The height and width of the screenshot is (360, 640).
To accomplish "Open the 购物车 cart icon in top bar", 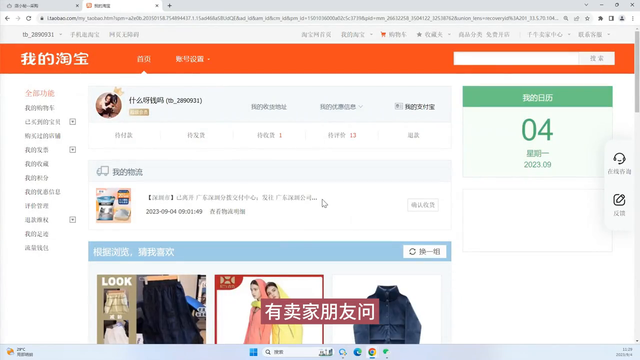I will pyautogui.click(x=383, y=35).
